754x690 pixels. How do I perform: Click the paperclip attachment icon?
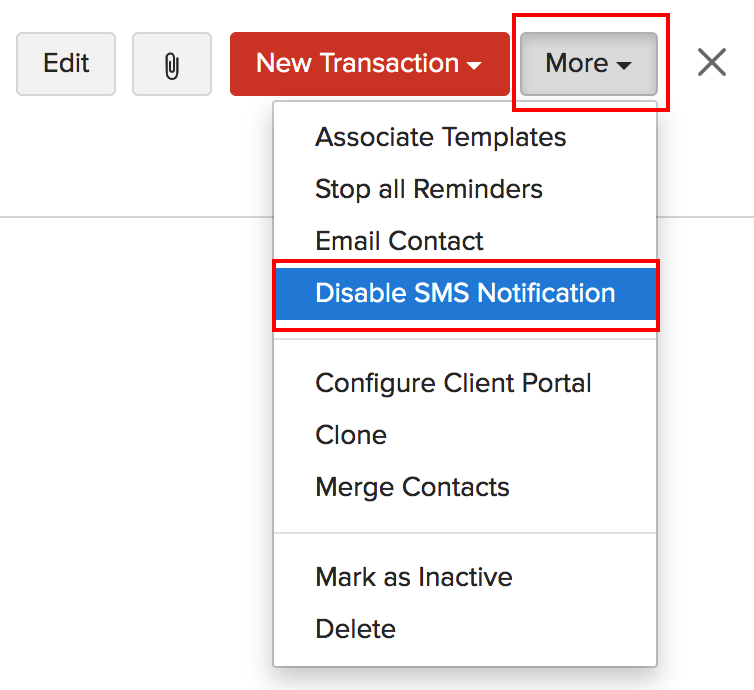tap(172, 64)
